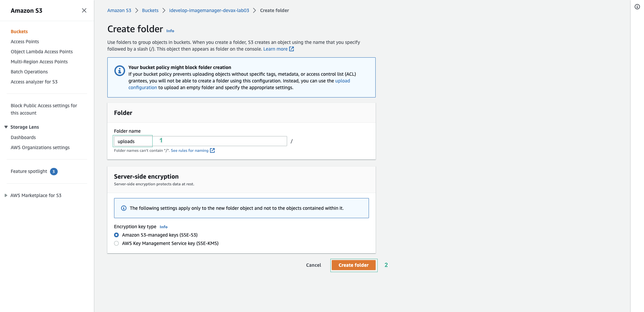644x312 pixels.
Task: Open Storage Lens Dashboards
Action: pyautogui.click(x=23, y=137)
